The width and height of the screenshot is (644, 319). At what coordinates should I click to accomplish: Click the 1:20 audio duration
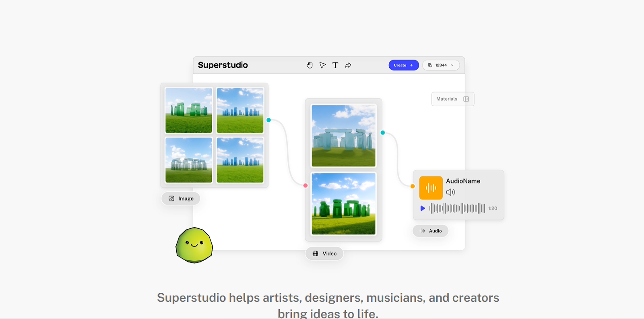pos(493,208)
